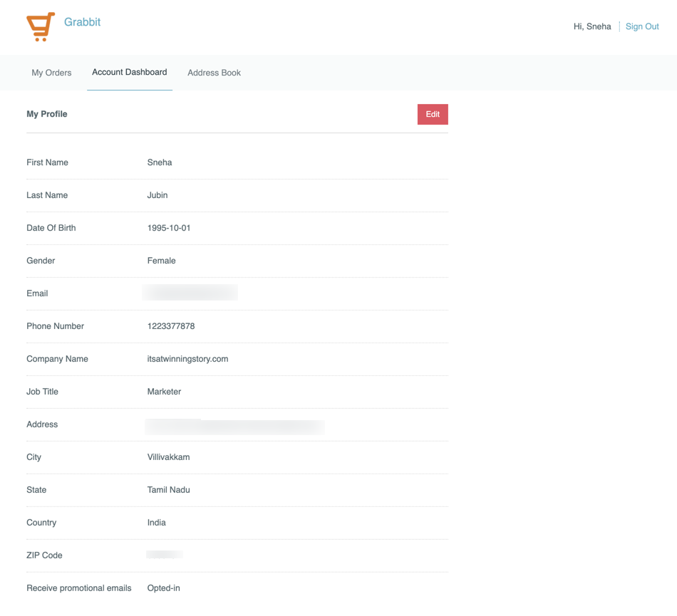The width and height of the screenshot is (677, 616).
Task: Click the 'Hi, Sneha' greeting text
Action: 591,26
